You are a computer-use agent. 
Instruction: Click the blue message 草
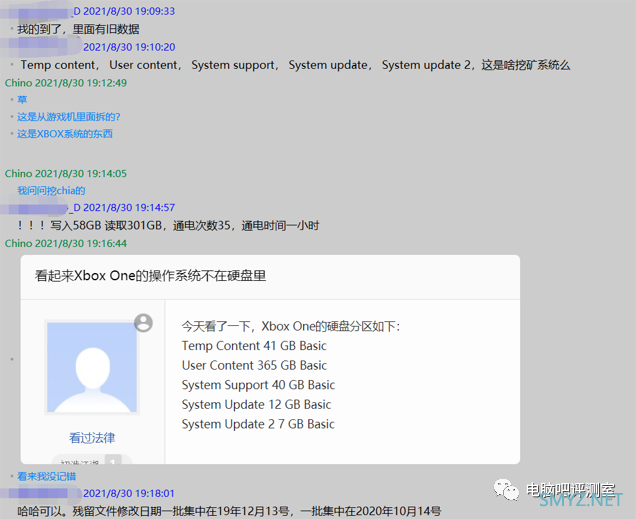(22, 99)
